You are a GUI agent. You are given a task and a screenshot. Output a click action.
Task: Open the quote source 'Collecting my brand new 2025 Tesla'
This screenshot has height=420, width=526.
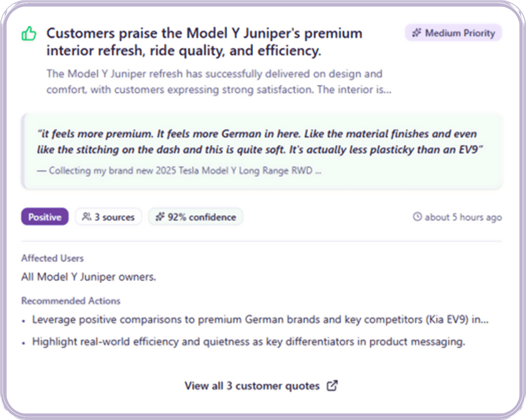point(179,171)
